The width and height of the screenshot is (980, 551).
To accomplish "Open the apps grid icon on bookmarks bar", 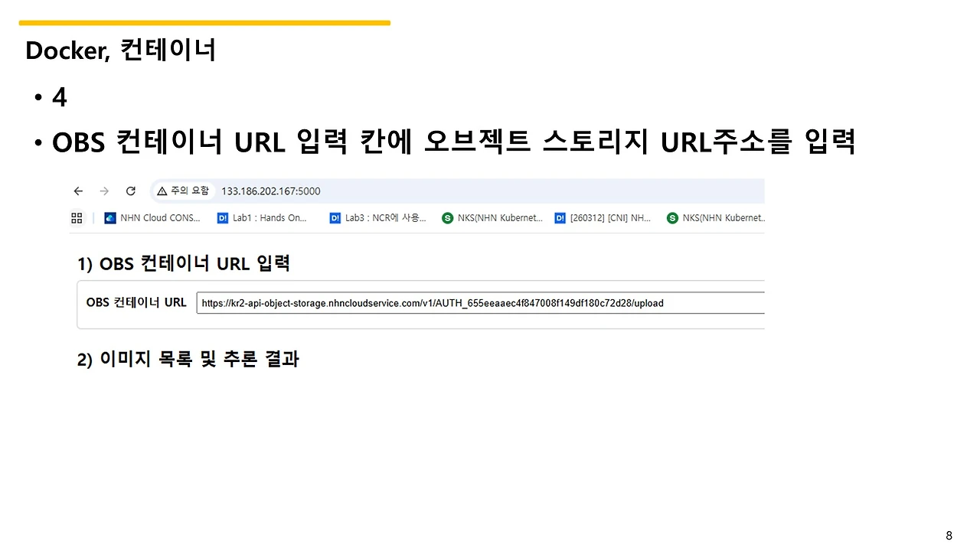I will tap(76, 217).
